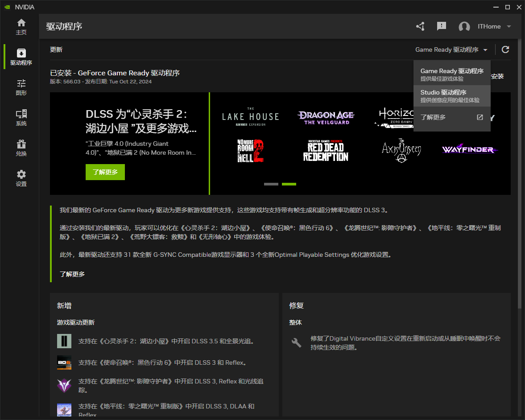Image resolution: width=525 pixels, height=420 pixels.
Task: Refresh driver updates with the refresh icon
Action: coord(505,49)
